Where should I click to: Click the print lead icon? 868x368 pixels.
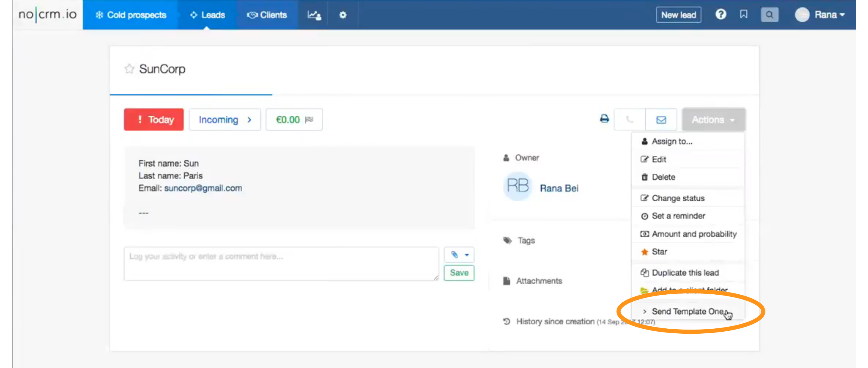pyautogui.click(x=604, y=119)
